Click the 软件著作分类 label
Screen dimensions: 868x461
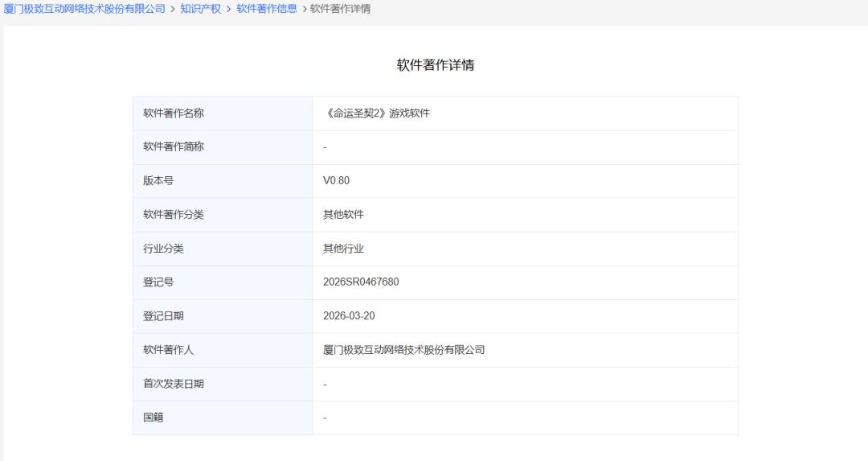pos(174,215)
